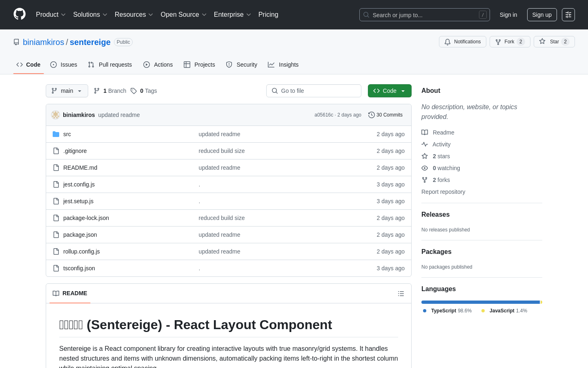Open the jest.config.js file
Viewport: 588px width, 368px height.
click(x=79, y=184)
